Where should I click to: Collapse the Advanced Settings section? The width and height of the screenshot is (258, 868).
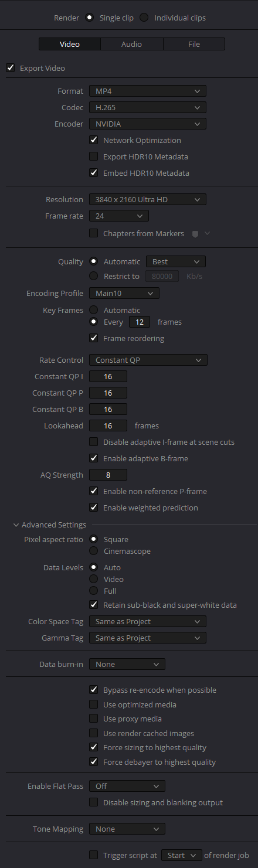point(16,525)
